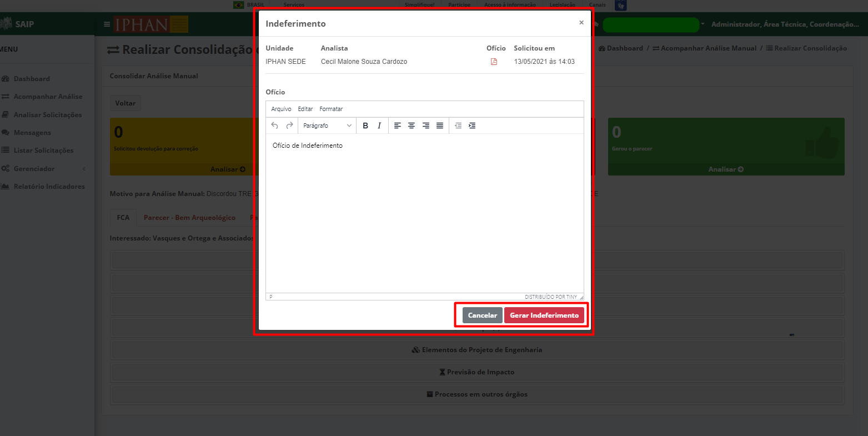Open Parágrafo format dropdown

(x=327, y=126)
